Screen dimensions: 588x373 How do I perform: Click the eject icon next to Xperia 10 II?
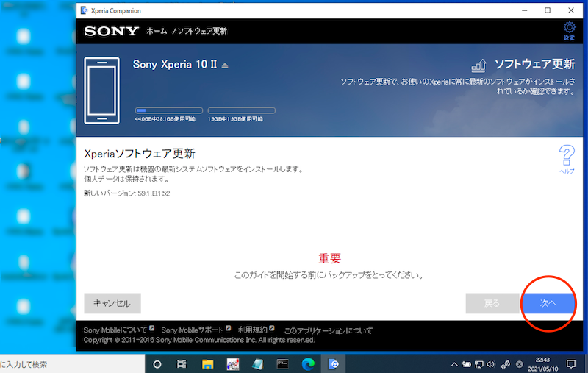pos(225,65)
